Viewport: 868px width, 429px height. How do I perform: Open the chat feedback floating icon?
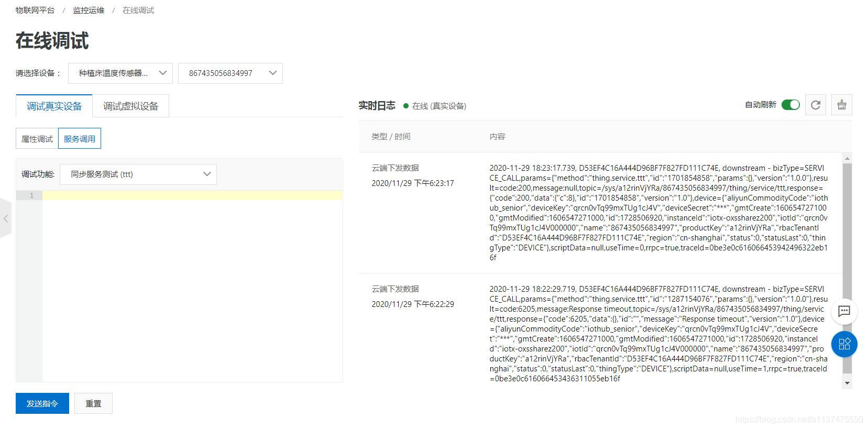(x=844, y=311)
